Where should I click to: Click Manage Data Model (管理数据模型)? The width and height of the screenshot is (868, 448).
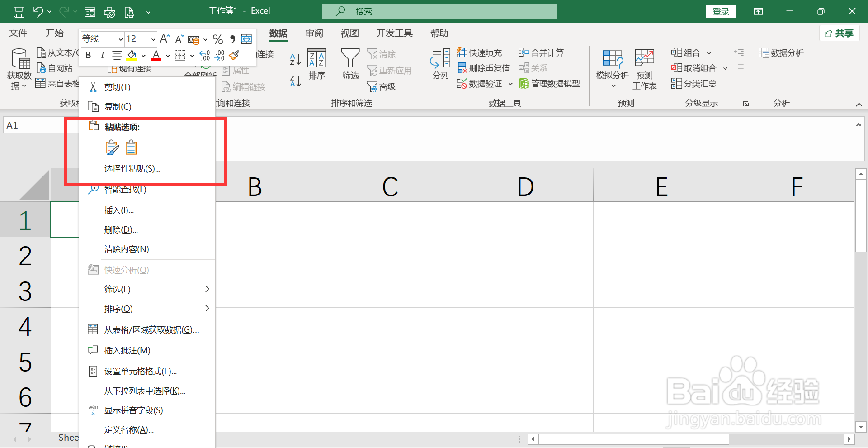(549, 83)
